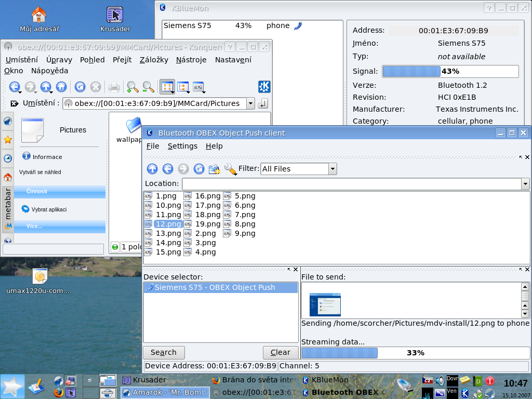Open home folder icon in Konqueror sidebar
This screenshot has height=399, width=532.
tap(8, 177)
